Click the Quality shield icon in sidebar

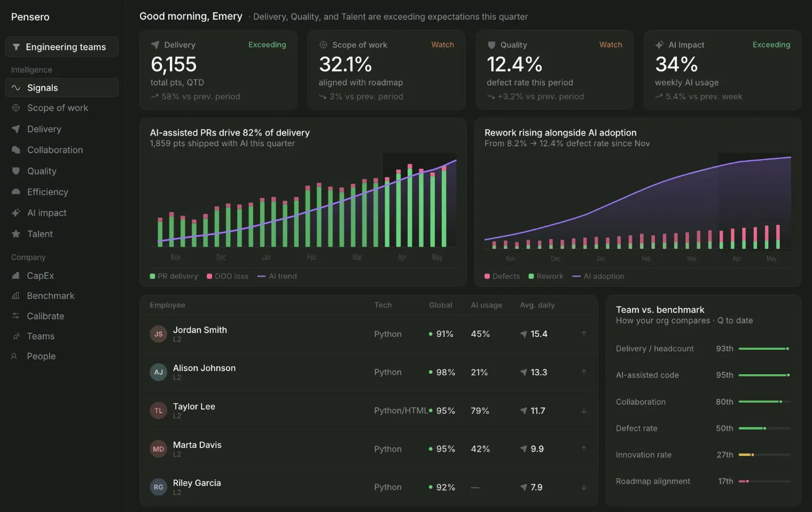(x=16, y=171)
